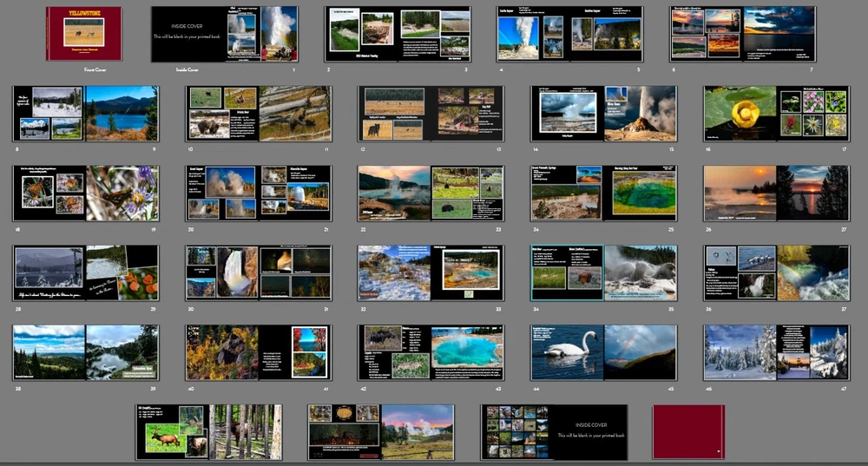
Task: Select pages 18-19 butterfly on flowers spread
Action: click(85, 193)
